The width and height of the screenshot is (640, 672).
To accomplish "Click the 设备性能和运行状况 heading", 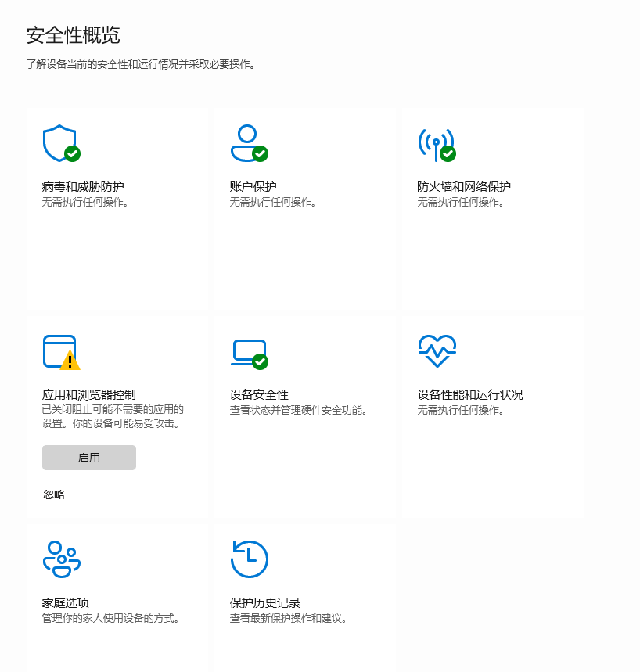I will pyautogui.click(x=470, y=395).
